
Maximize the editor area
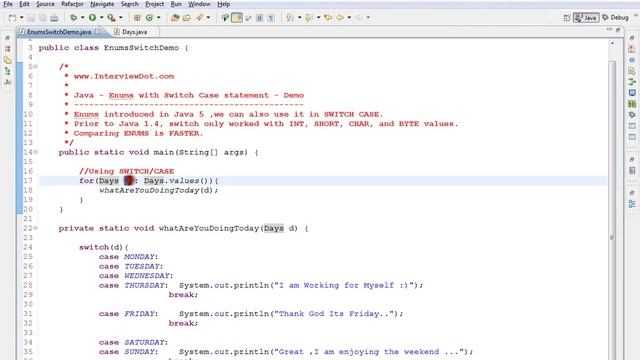coord(618,30)
